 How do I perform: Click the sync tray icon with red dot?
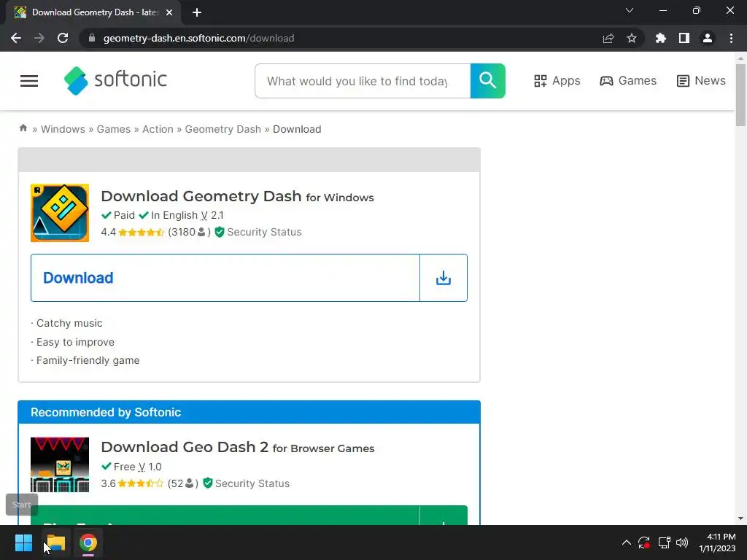(x=644, y=542)
